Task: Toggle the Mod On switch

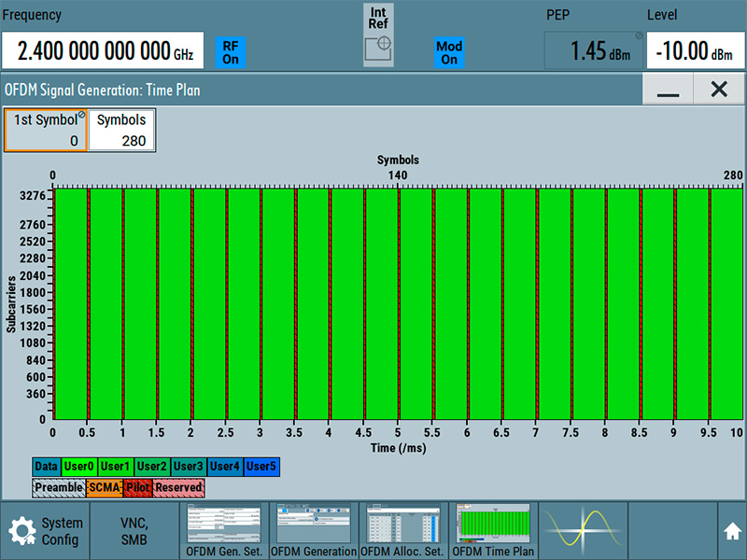Action: (449, 52)
